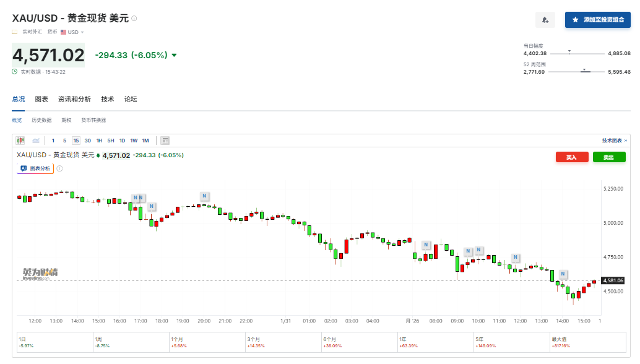Switch to the area chart icon

point(36,141)
